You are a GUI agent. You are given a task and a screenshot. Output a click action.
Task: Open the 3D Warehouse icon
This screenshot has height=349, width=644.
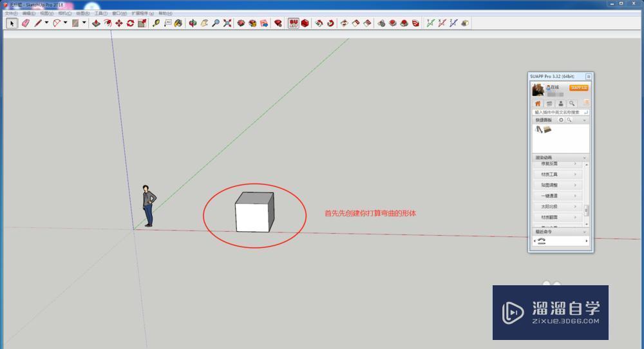[241, 23]
